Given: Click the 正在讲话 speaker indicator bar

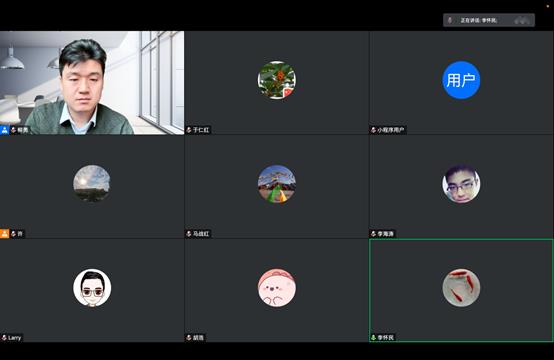Looking at the screenshot, I should point(489,20).
